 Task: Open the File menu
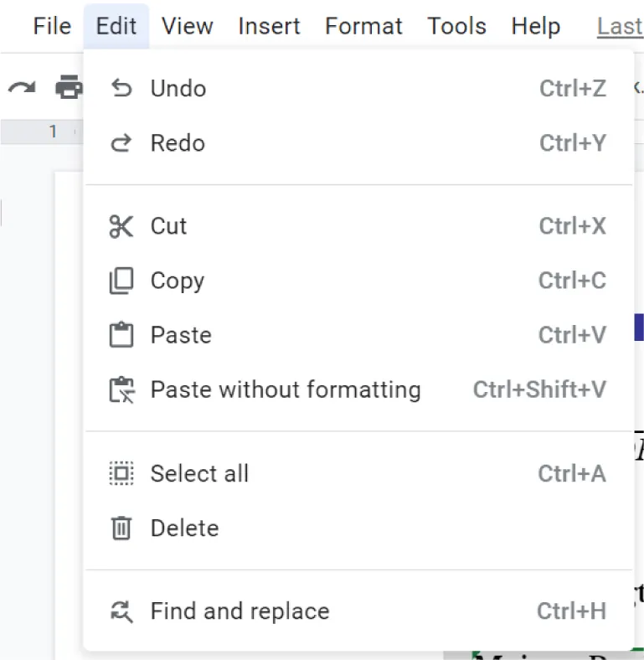[x=52, y=27]
